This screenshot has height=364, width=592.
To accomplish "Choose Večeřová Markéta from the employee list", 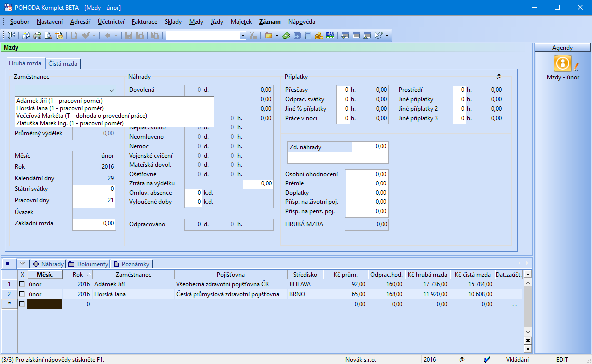I will click(x=115, y=116).
